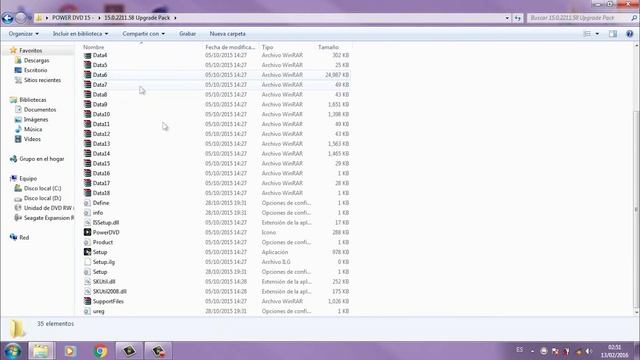640x360 pixels.
Task: Launch Google Chrome from taskbar
Action: (100, 351)
